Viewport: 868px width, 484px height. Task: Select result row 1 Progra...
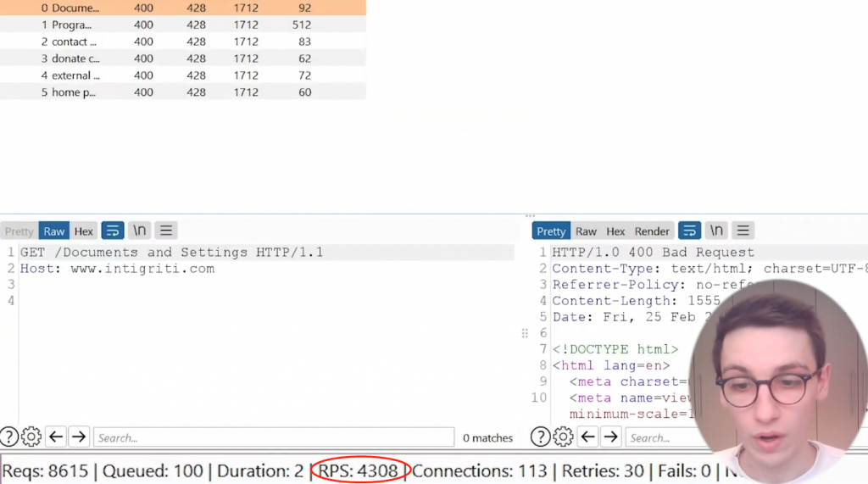[x=183, y=25]
